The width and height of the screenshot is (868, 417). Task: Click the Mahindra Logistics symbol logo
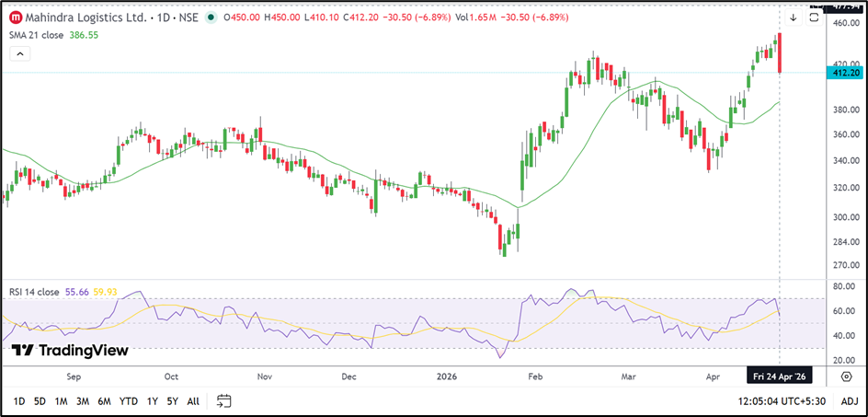pos(16,17)
